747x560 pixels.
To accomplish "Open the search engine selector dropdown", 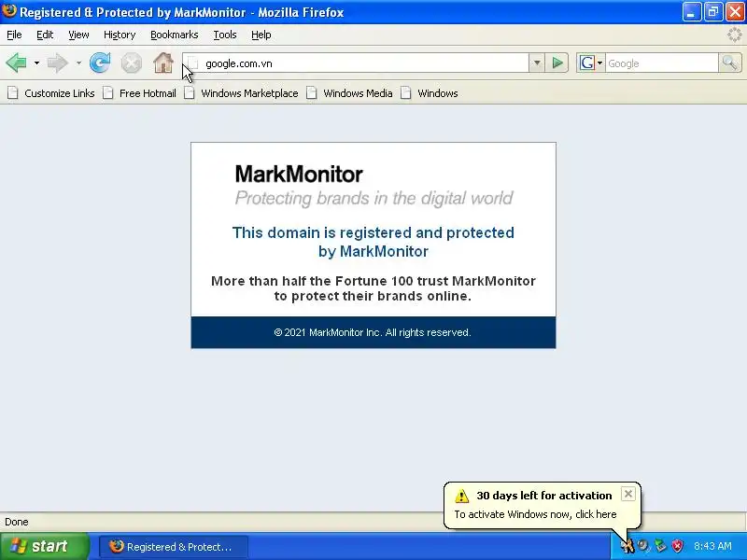I will pos(591,63).
